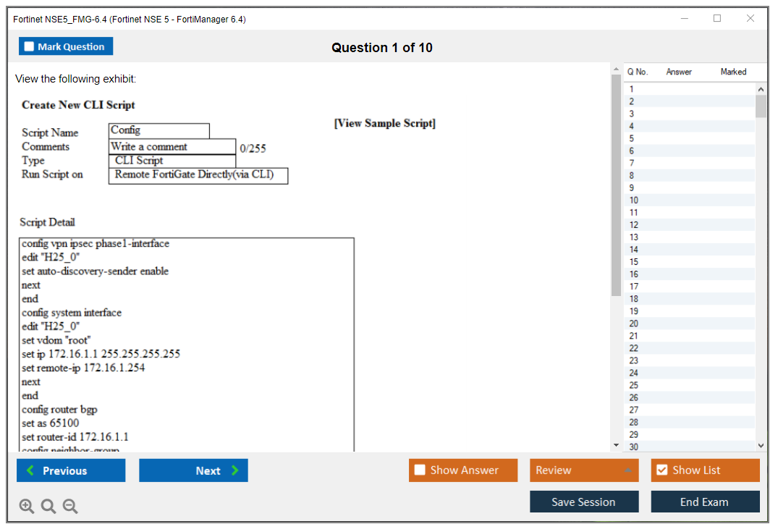This screenshot has width=778, height=532.
Task: Click exhibit pane scroll up arrow
Action: tap(616, 70)
